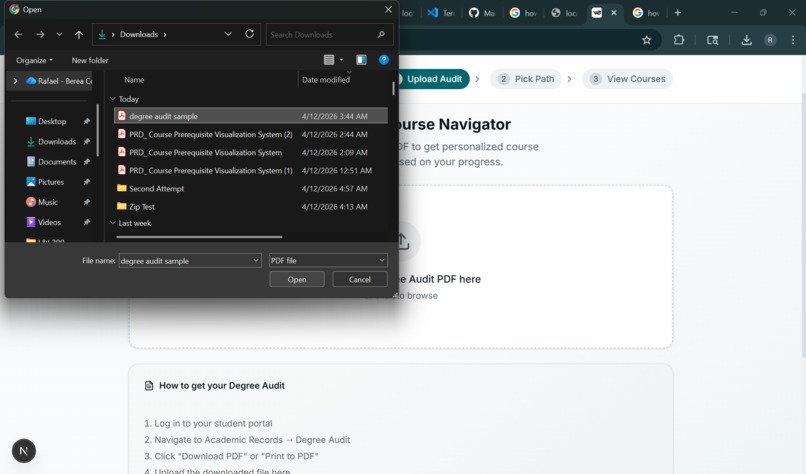The width and height of the screenshot is (806, 474).
Task: Collapse the Last week group
Action: point(113,223)
